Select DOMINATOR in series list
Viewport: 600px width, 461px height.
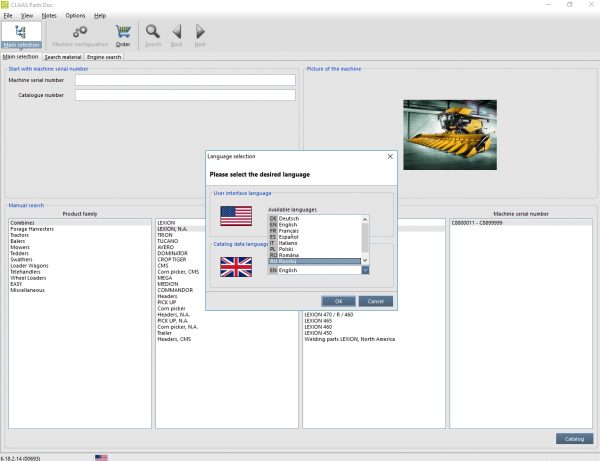click(x=172, y=253)
